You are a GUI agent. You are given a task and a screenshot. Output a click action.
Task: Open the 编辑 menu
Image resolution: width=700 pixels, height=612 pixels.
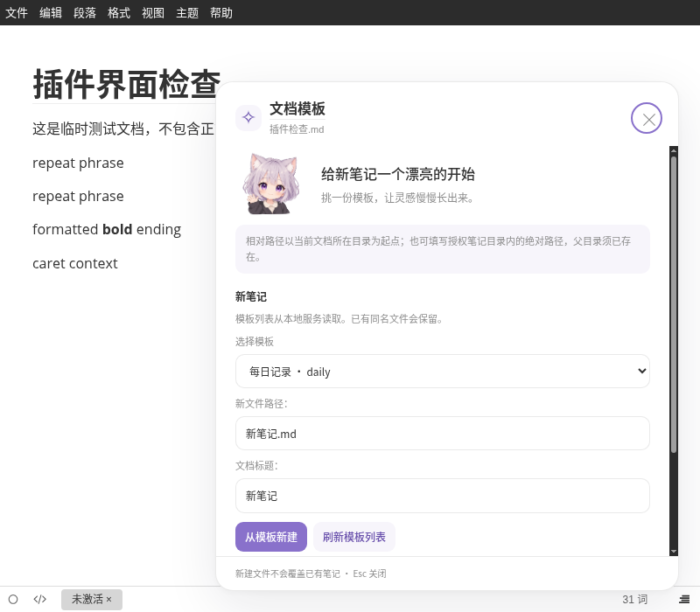51,12
